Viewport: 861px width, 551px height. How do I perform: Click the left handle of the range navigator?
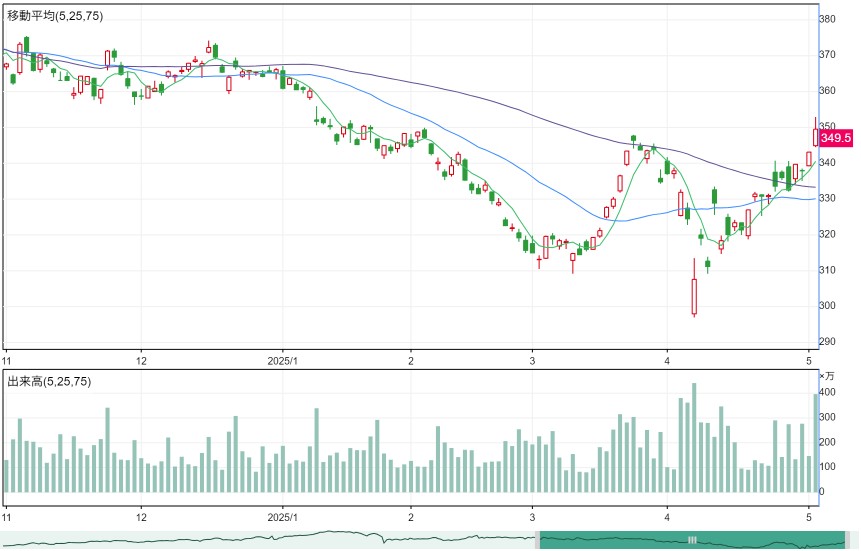pyautogui.click(x=538, y=539)
